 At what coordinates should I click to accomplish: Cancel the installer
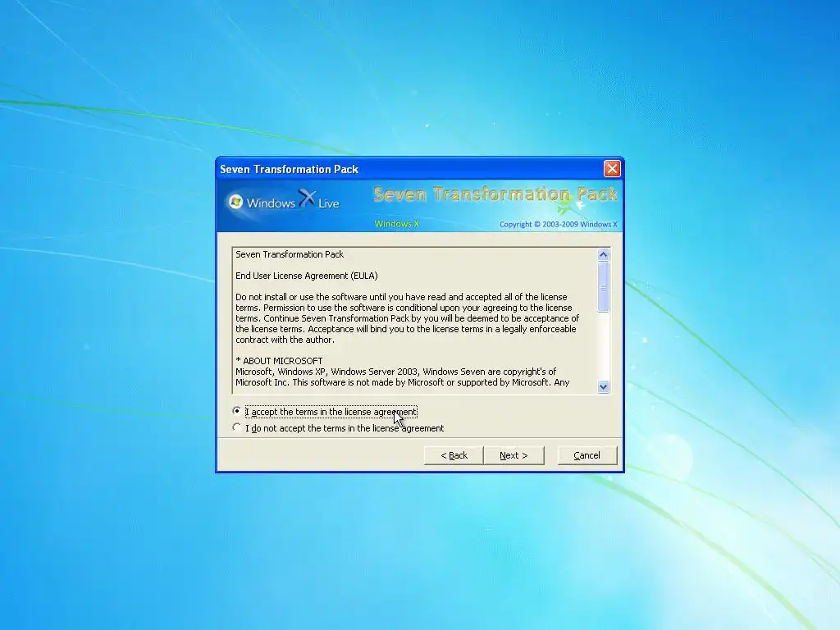coord(587,455)
